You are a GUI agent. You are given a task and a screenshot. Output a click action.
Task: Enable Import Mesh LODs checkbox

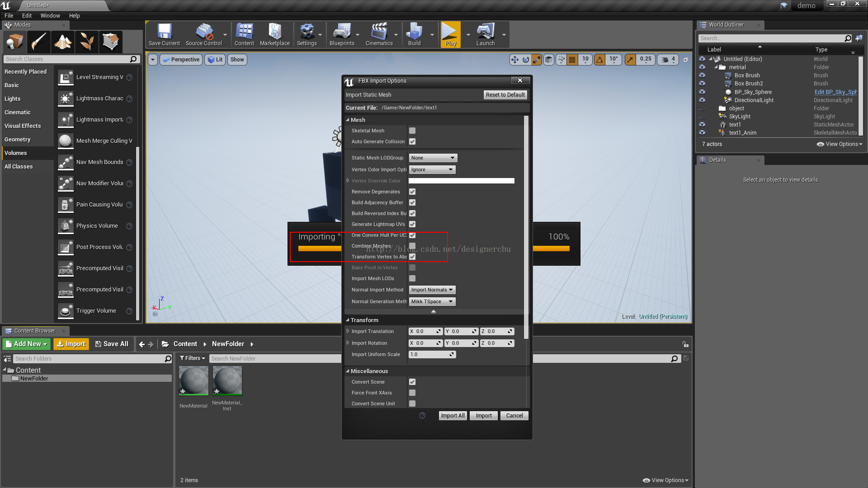click(x=412, y=278)
